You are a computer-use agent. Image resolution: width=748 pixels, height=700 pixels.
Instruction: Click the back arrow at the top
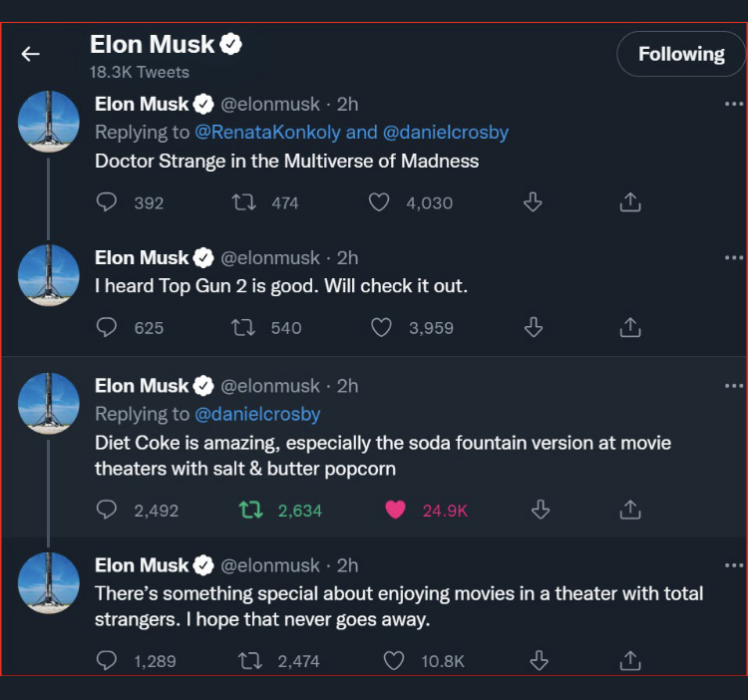[x=31, y=54]
